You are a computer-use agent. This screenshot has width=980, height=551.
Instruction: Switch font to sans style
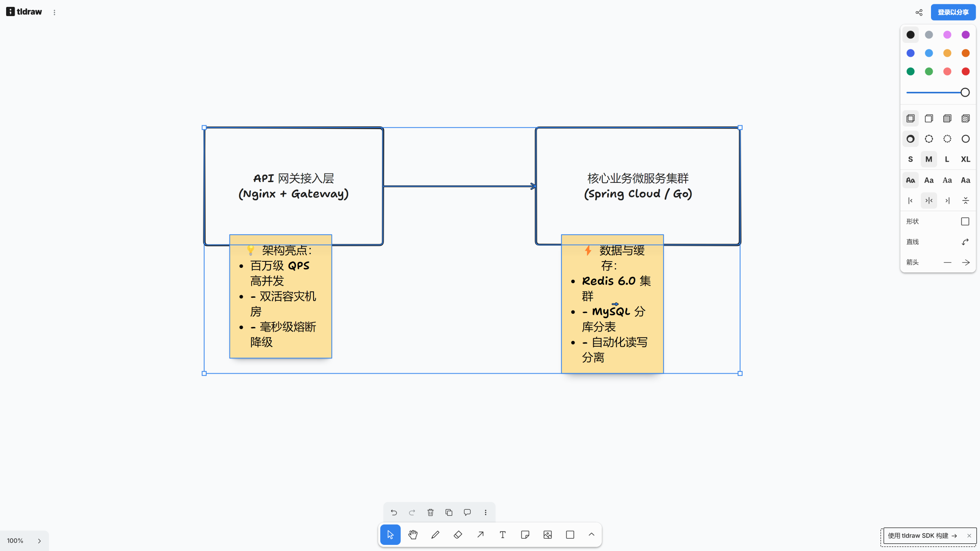coord(929,180)
